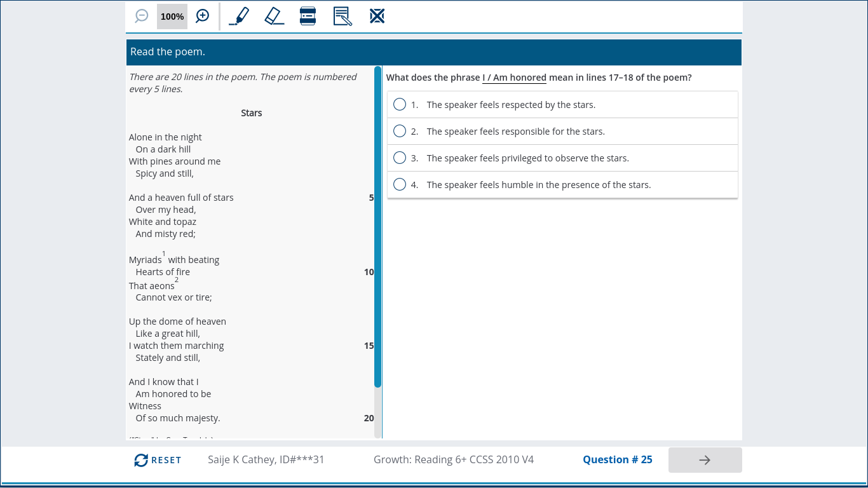Click the underlined phrase 'I / Am honored'

coord(514,78)
